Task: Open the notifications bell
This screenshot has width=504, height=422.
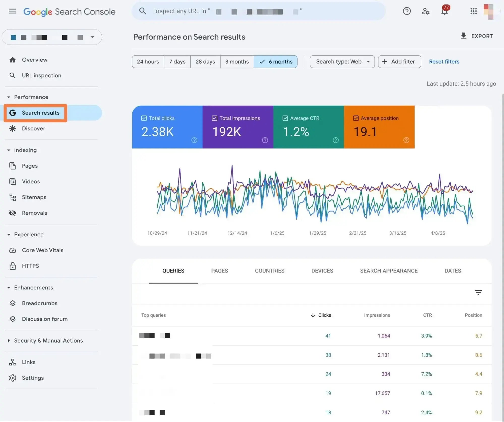Action: coord(444,11)
